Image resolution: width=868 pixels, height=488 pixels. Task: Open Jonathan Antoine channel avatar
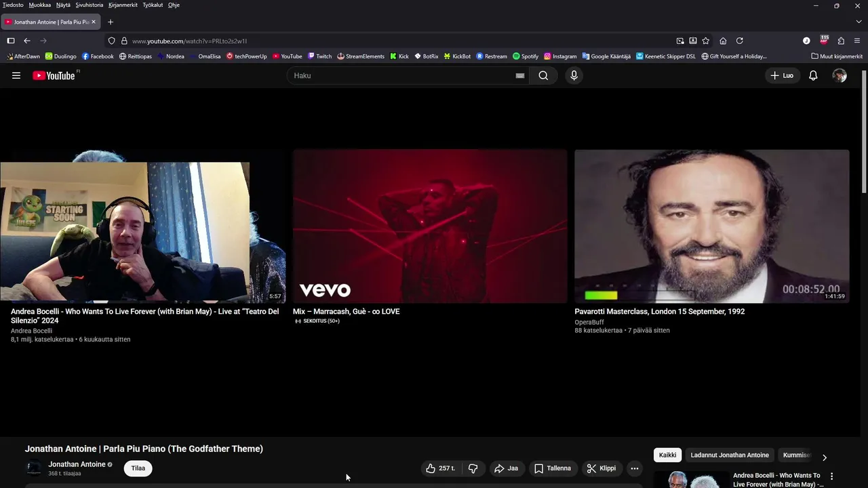click(x=33, y=468)
